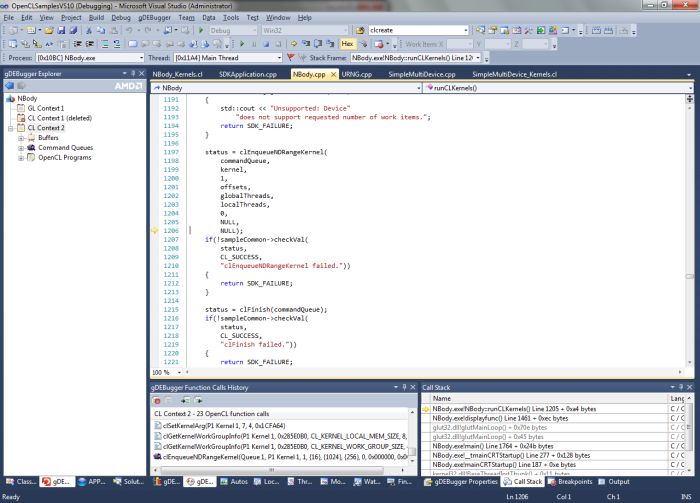
Task: Click the Cut scissors icon
Action: tap(88, 30)
